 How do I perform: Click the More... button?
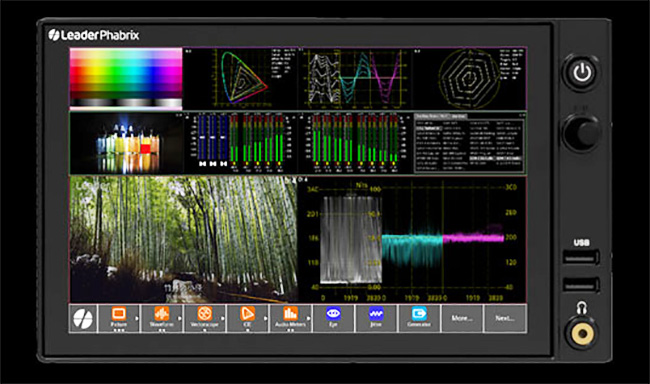[462, 318]
